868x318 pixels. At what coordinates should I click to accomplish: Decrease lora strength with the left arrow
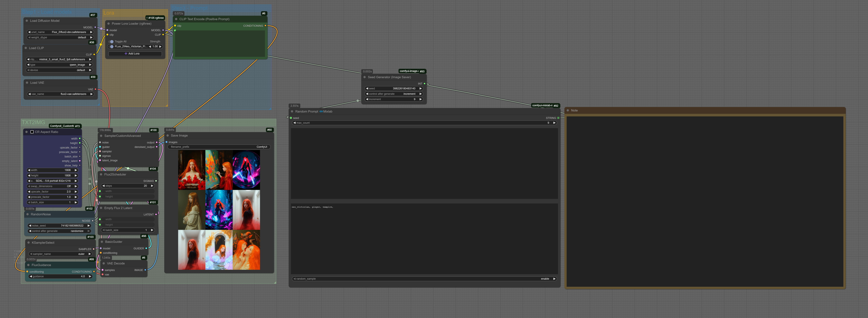point(150,47)
